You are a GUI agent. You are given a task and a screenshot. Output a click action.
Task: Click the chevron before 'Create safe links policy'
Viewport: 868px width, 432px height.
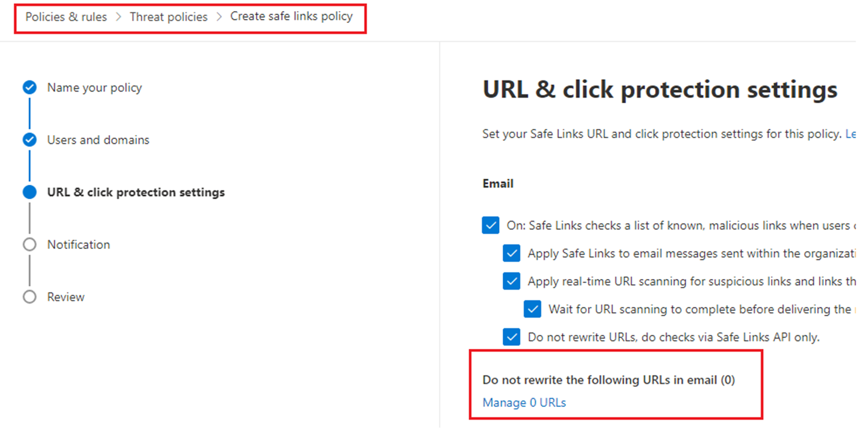(x=219, y=17)
